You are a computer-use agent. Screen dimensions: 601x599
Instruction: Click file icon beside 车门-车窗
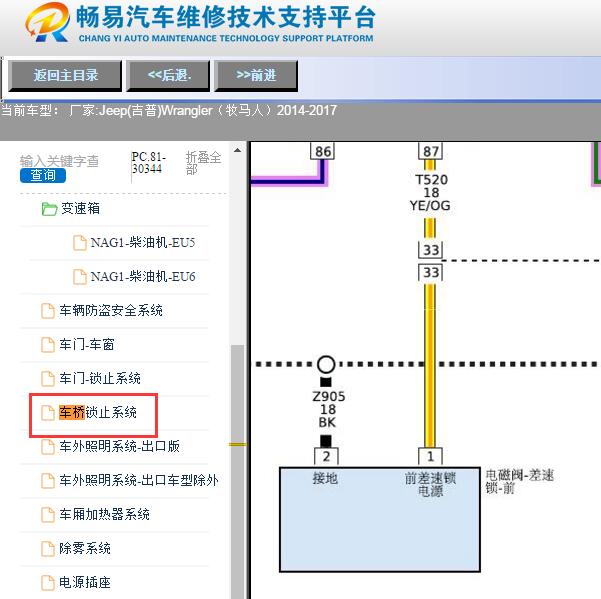click(x=48, y=345)
